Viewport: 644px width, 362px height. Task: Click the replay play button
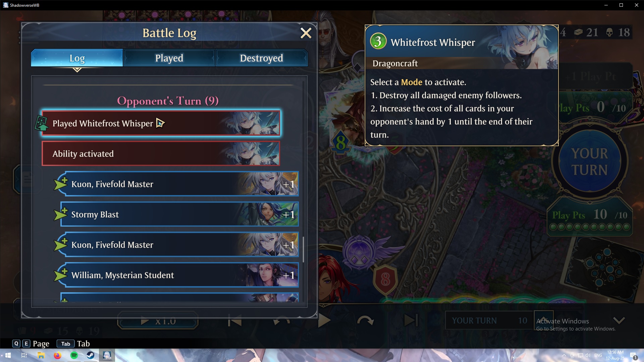pyautogui.click(x=324, y=320)
